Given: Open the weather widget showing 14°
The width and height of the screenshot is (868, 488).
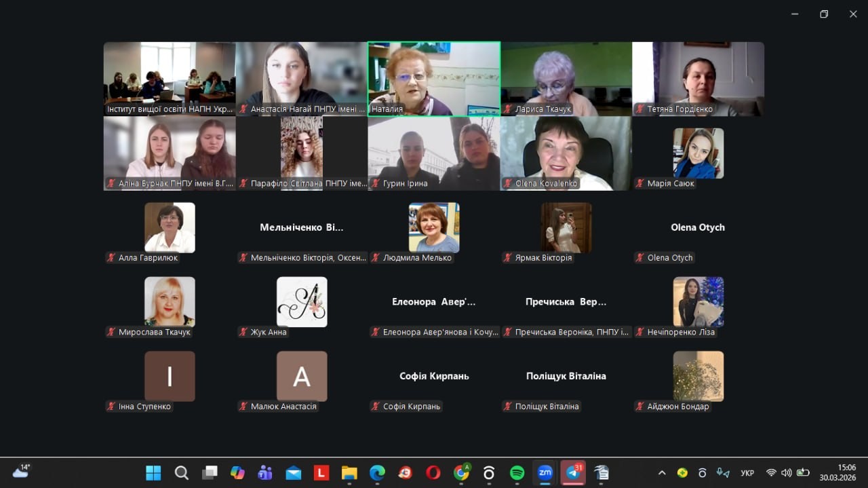Looking at the screenshot, I should [21, 472].
